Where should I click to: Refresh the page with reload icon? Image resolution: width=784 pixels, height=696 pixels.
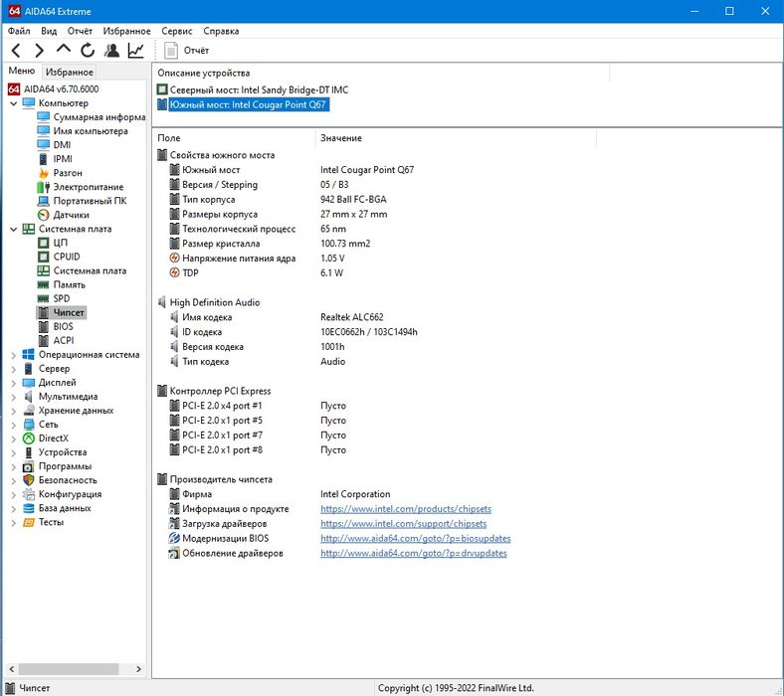coord(88,50)
